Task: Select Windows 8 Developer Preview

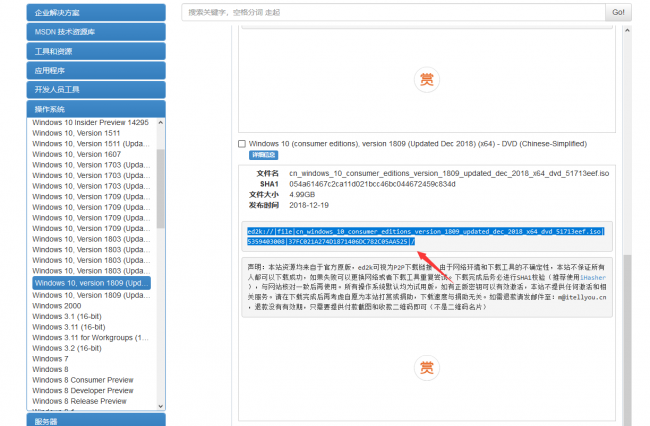Action: coord(83,390)
